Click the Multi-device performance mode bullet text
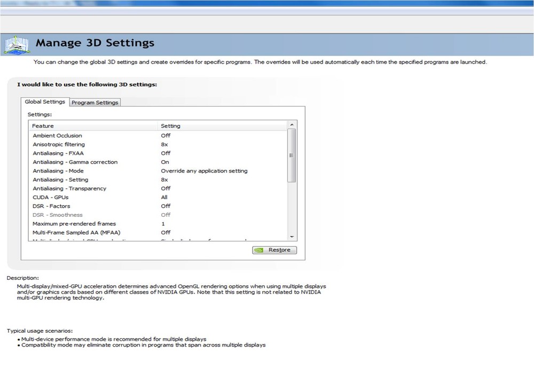 pos(114,339)
